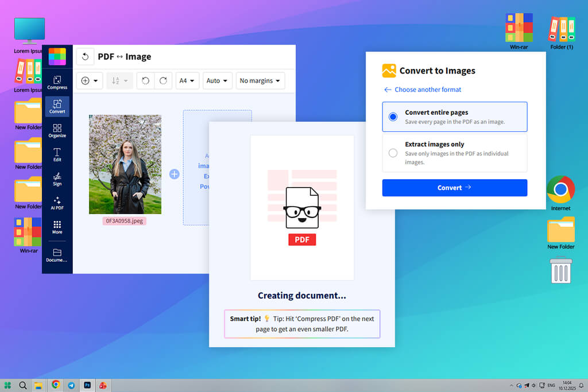
Task: Rotate pages counter-clockwise
Action: (145, 80)
